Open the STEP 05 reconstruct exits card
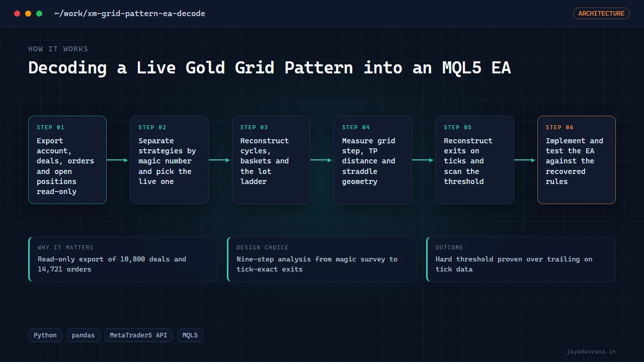The height and width of the screenshot is (362, 644). coord(474,160)
